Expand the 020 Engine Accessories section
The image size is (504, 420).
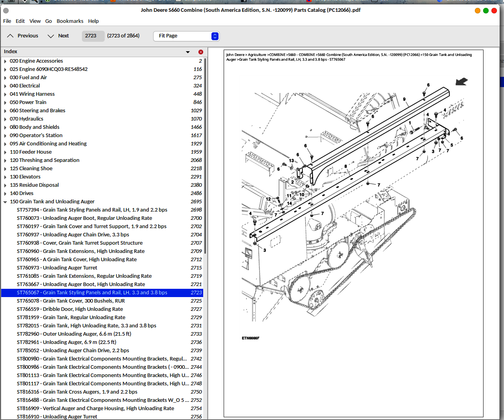(5, 61)
